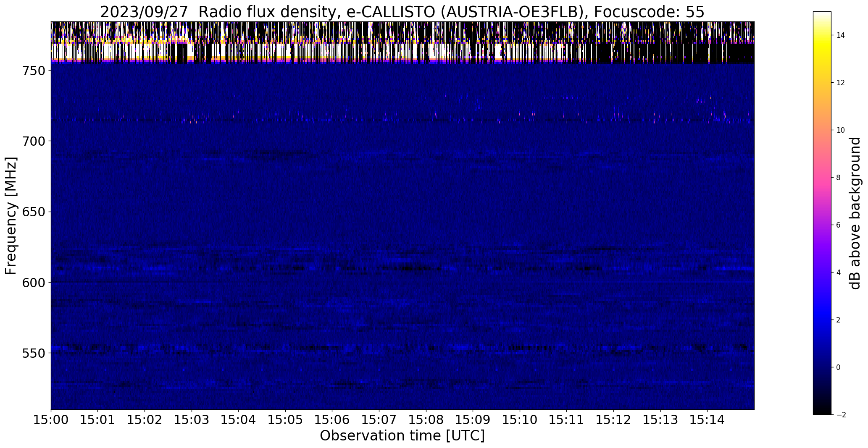Click the colorbar value 12
This screenshot has height=448, width=868.
pos(841,83)
